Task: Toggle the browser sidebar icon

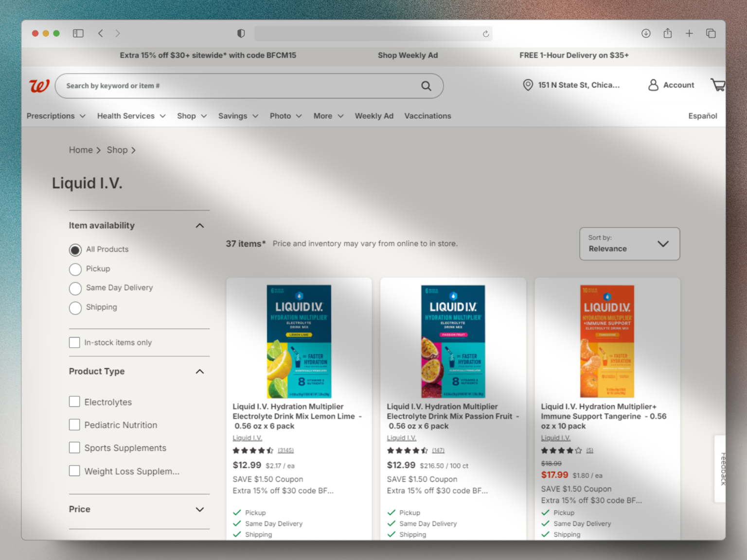Action: coord(78,34)
